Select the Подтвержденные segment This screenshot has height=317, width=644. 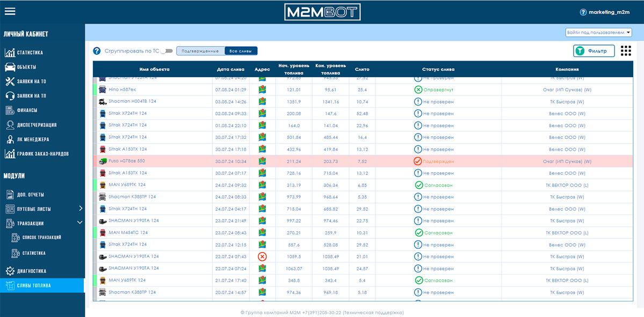pos(200,51)
